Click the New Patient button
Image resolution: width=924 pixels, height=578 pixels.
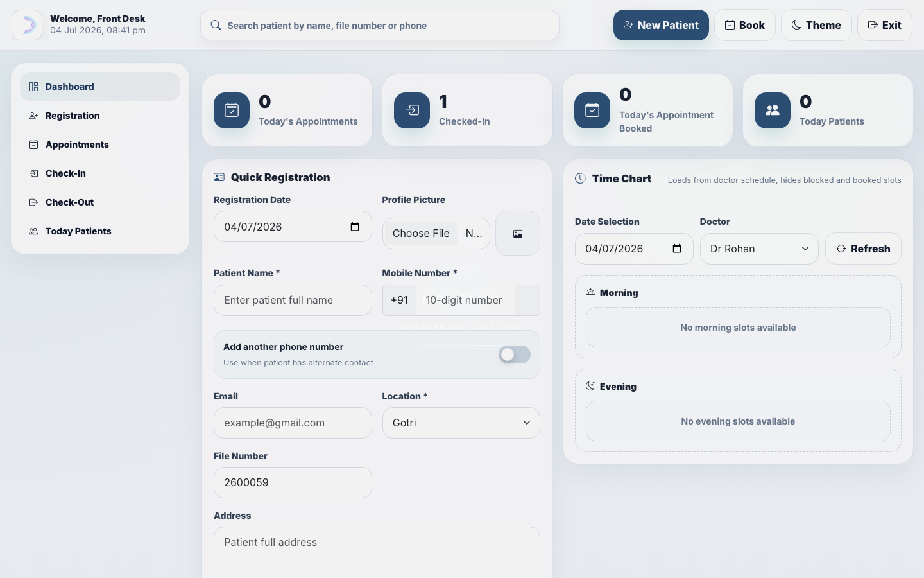point(661,25)
